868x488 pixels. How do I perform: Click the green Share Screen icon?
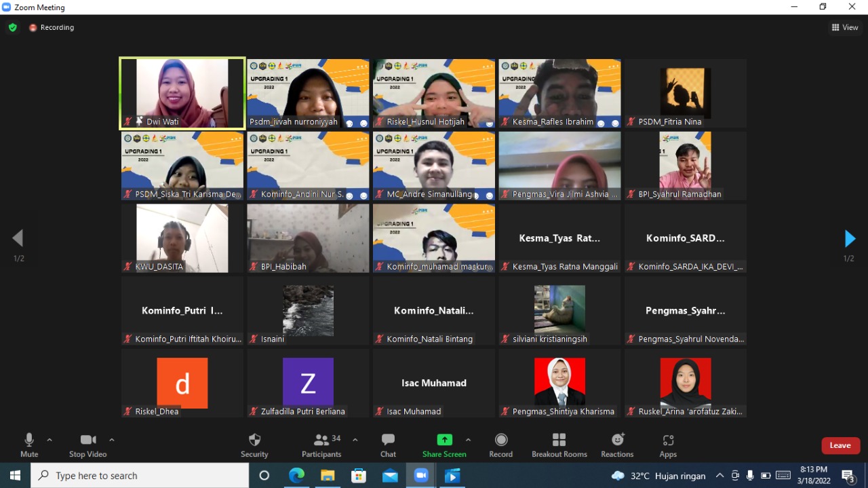pos(444,440)
